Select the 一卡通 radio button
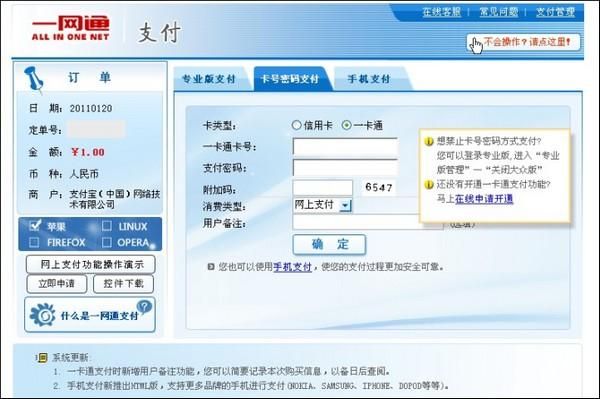 [347, 125]
